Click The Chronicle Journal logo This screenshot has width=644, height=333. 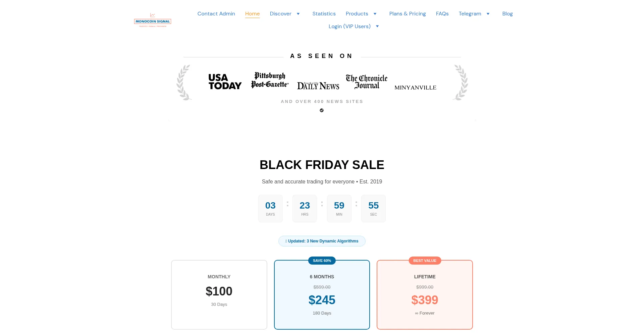367,82
